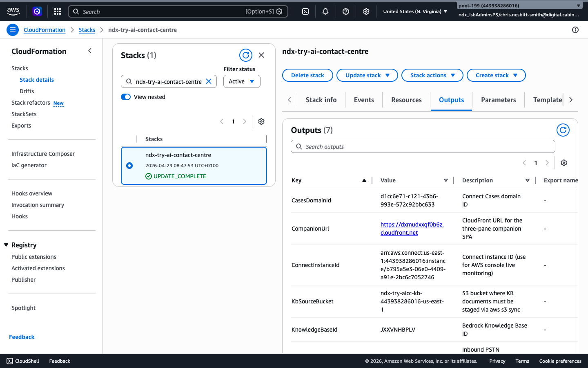Click the stack name filter field
This screenshot has width=588, height=368.
tap(169, 81)
